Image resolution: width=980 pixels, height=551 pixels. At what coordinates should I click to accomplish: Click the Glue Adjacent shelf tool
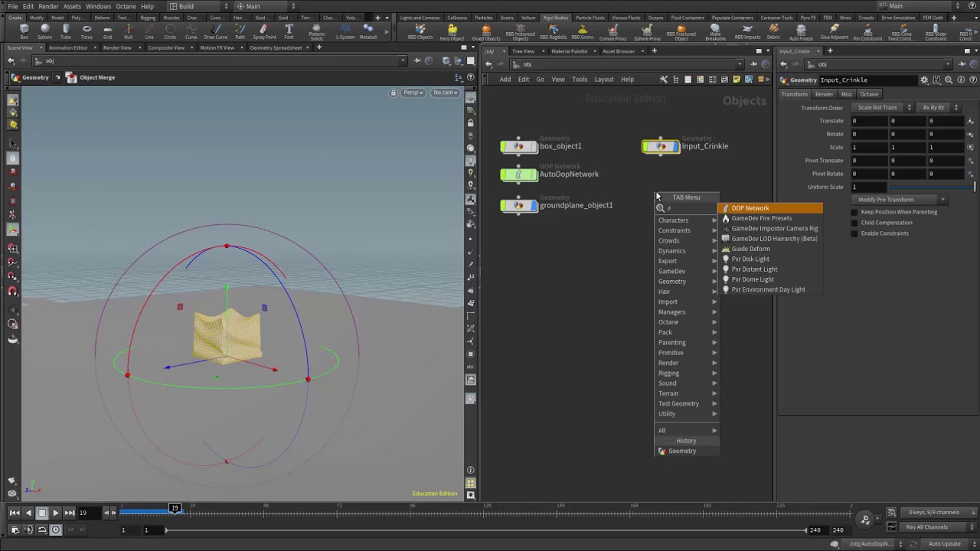point(834,32)
